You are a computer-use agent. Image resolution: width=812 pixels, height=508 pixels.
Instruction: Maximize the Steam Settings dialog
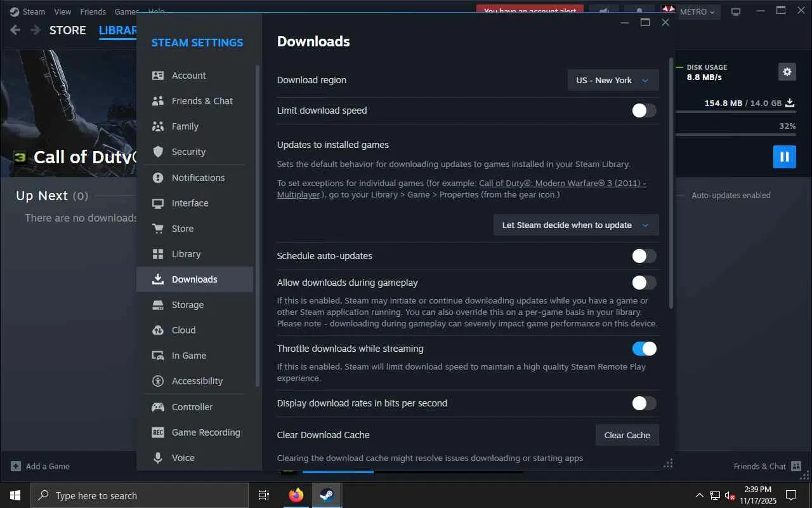point(645,22)
